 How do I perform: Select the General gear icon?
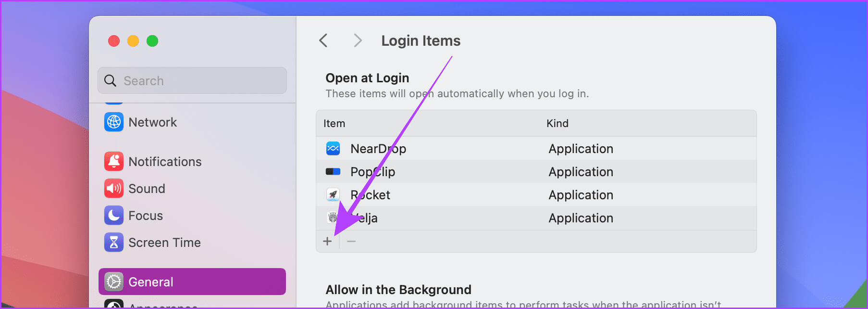114,282
